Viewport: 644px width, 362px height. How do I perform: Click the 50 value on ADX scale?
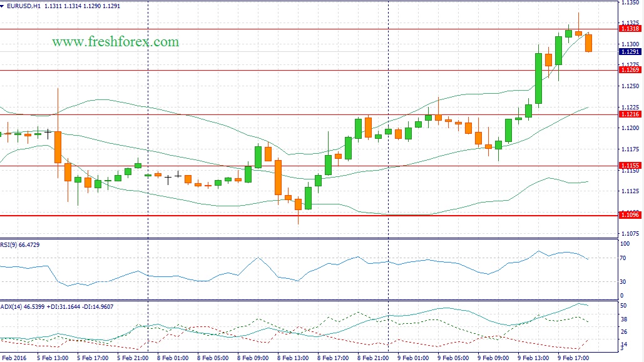[x=625, y=306]
